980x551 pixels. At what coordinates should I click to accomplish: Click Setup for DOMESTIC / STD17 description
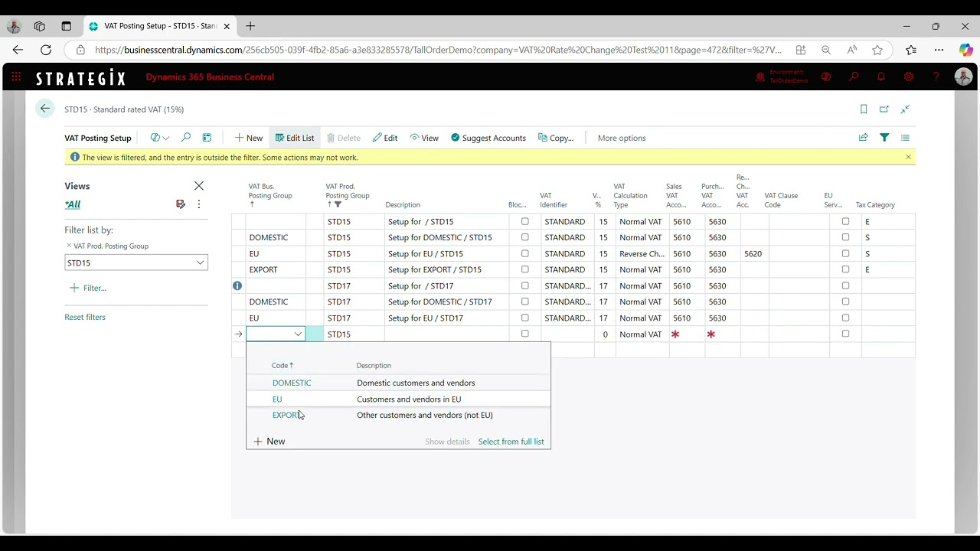point(446,302)
